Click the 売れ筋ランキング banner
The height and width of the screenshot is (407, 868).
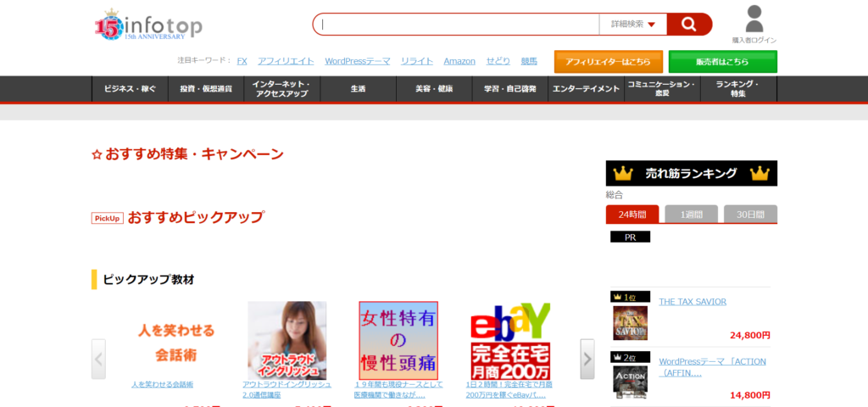click(x=692, y=173)
